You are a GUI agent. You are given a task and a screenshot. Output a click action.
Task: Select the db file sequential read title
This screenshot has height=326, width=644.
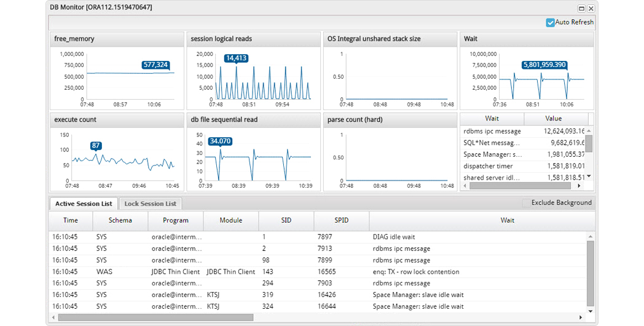pos(224,119)
